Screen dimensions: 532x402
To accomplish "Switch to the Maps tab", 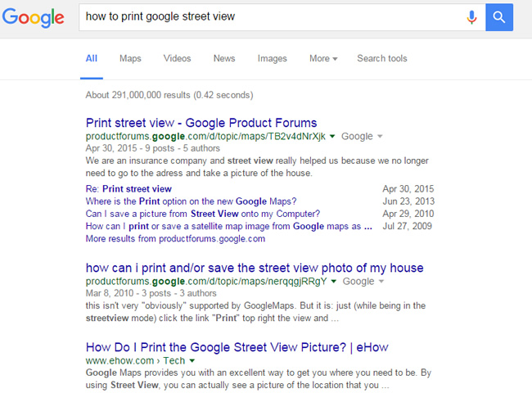I will click(130, 58).
